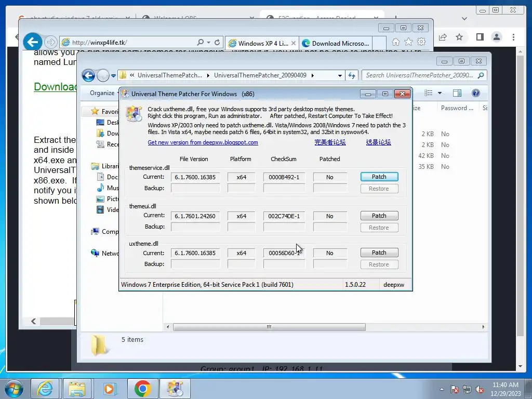The height and width of the screenshot is (399, 532).
Task: Patch themeservice.dll with its Patch button
Action: 379,177
